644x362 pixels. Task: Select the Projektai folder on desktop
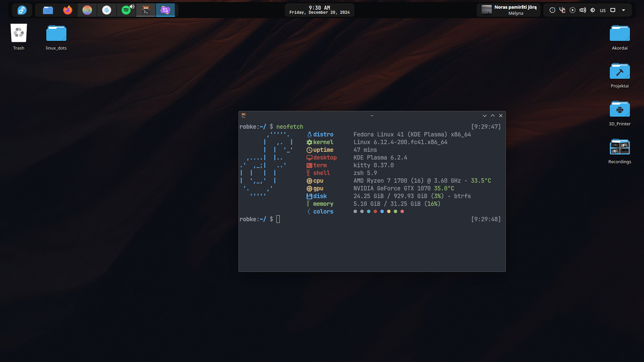point(620,75)
